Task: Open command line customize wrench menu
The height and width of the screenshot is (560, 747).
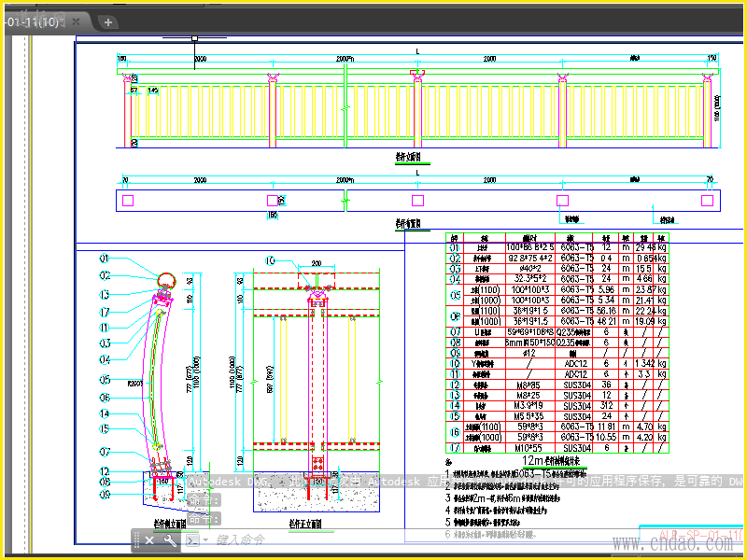Action: tap(170, 540)
